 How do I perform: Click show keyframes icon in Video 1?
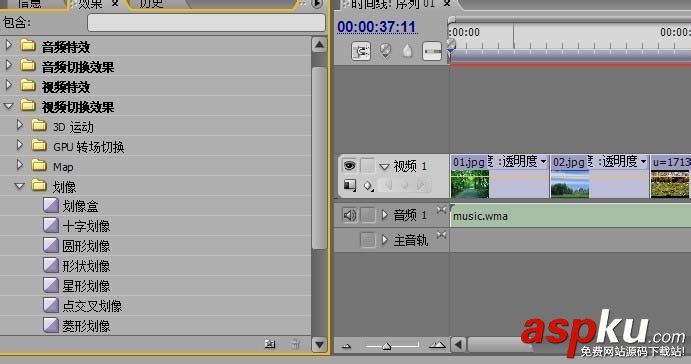coord(368,186)
